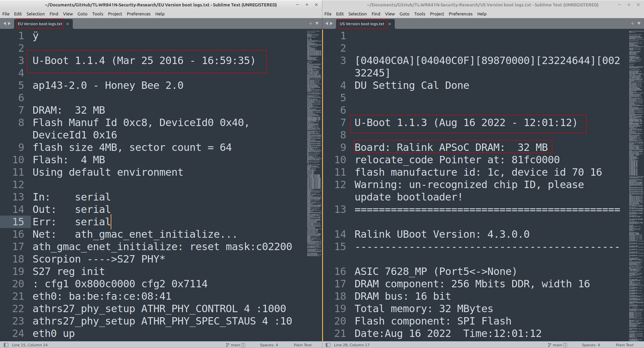This screenshot has width=644, height=348.
Task: Toggle sidebar icon in US window status bar
Action: 328,345
